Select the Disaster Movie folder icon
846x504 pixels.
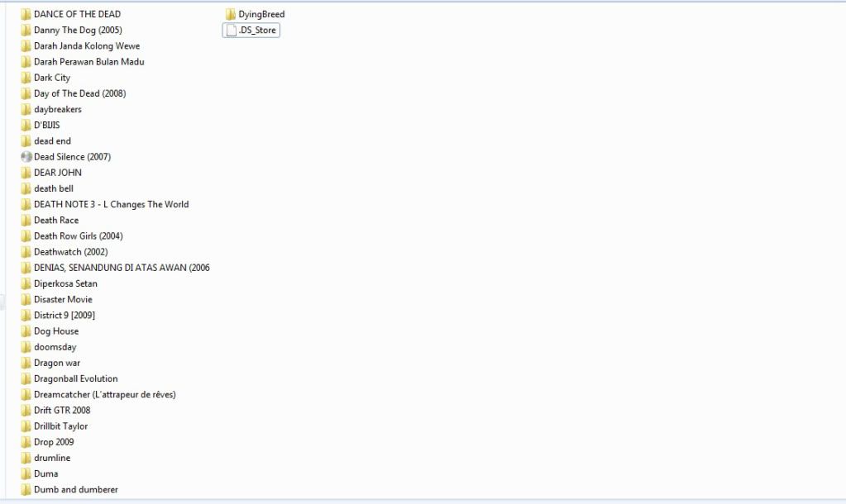point(26,299)
